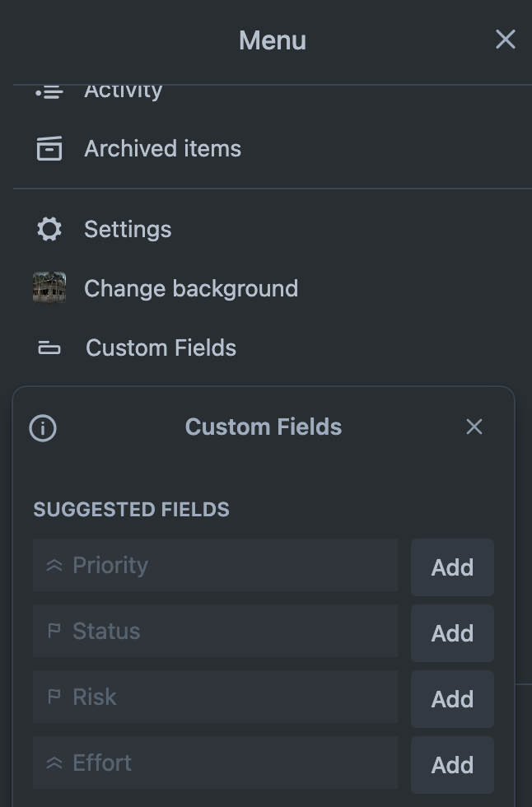This screenshot has width=532, height=807.
Task: Click the Archived items box icon
Action: click(x=49, y=149)
